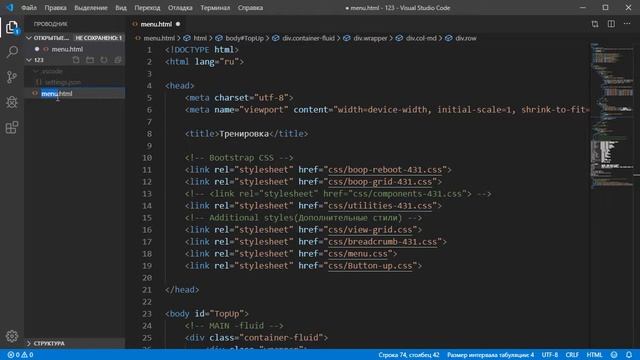Click the VS Code logo in title bar
Viewport: 640px width, 360px height.
coord(9,7)
